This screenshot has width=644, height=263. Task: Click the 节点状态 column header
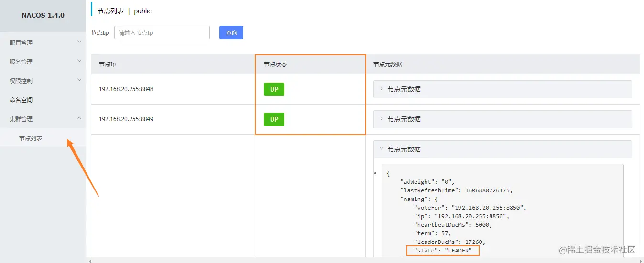(x=275, y=64)
